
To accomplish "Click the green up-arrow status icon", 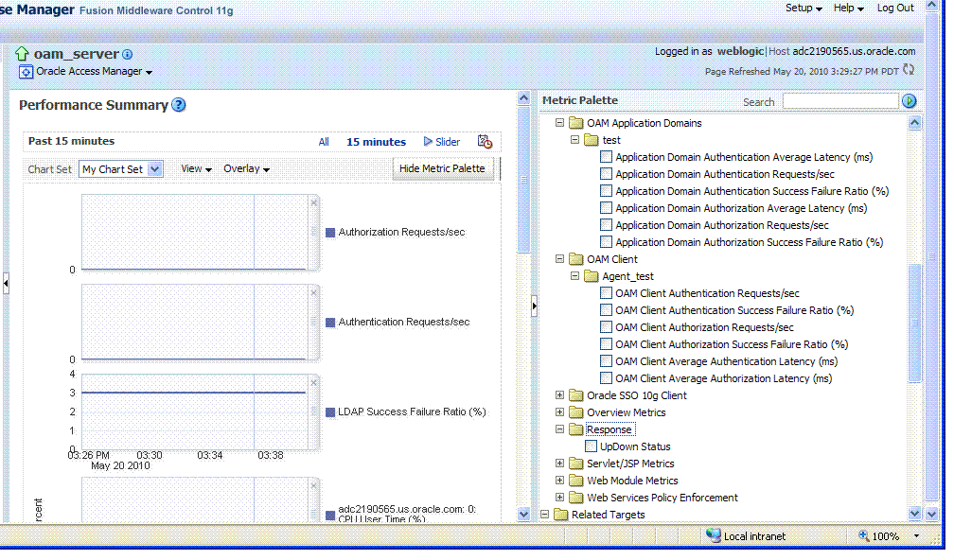I will coord(22,54).
